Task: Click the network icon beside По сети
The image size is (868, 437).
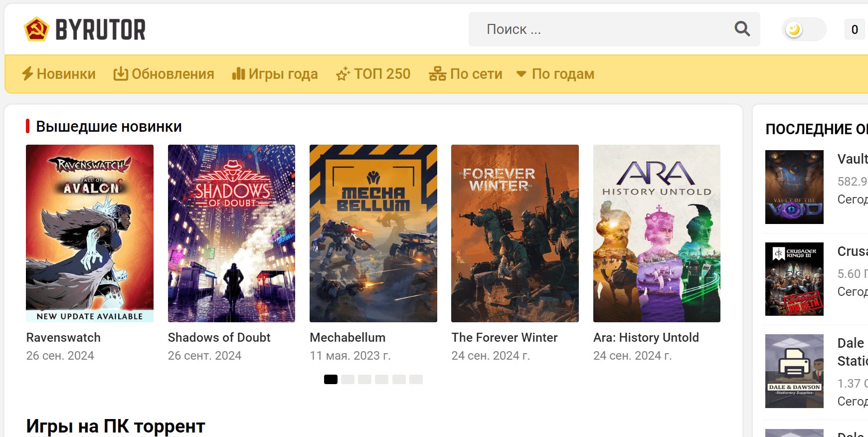Action: pyautogui.click(x=437, y=74)
